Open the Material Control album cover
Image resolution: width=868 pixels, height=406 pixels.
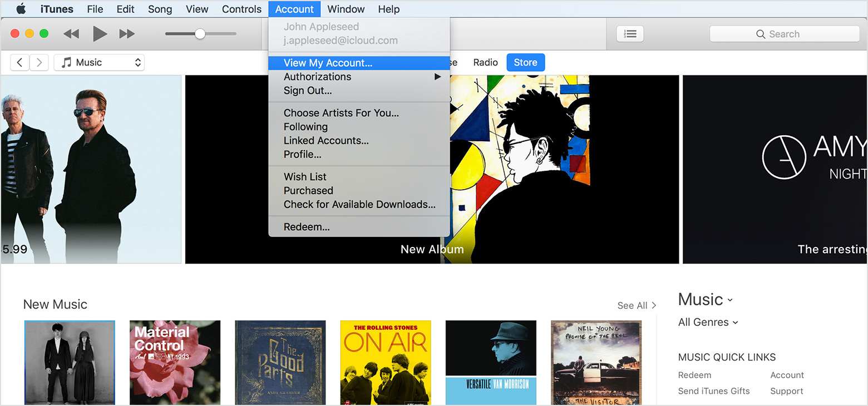[175, 363]
